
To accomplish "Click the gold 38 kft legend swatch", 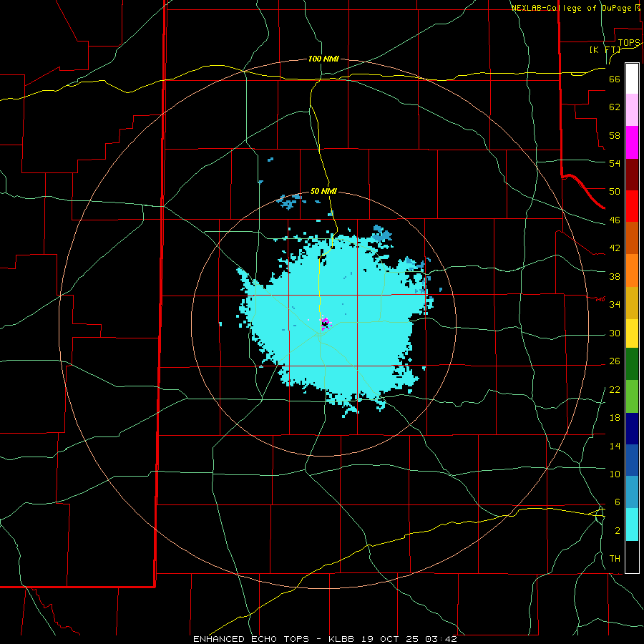I will tap(632, 303).
